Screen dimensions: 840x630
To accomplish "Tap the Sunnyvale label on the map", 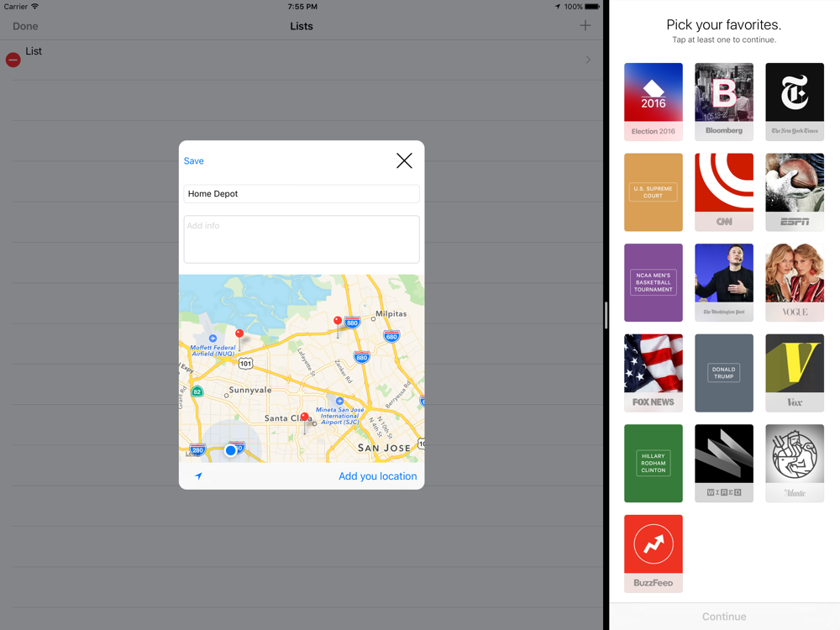I will click(249, 390).
